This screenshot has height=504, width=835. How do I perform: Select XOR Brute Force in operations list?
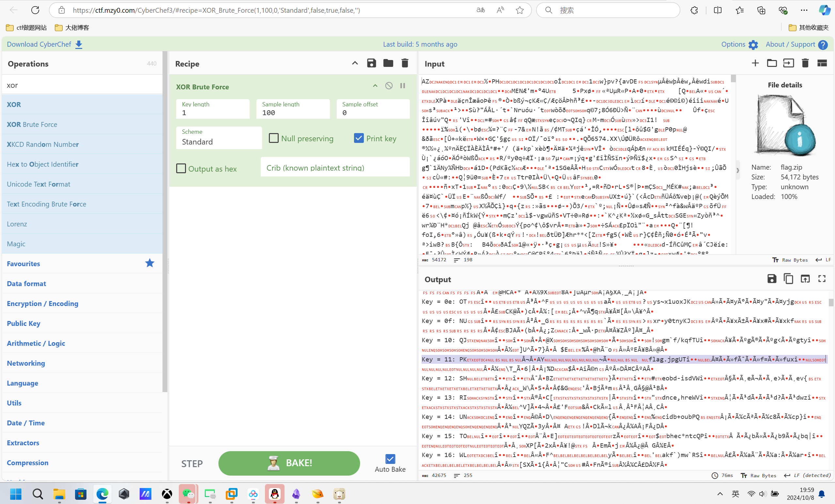(82, 124)
